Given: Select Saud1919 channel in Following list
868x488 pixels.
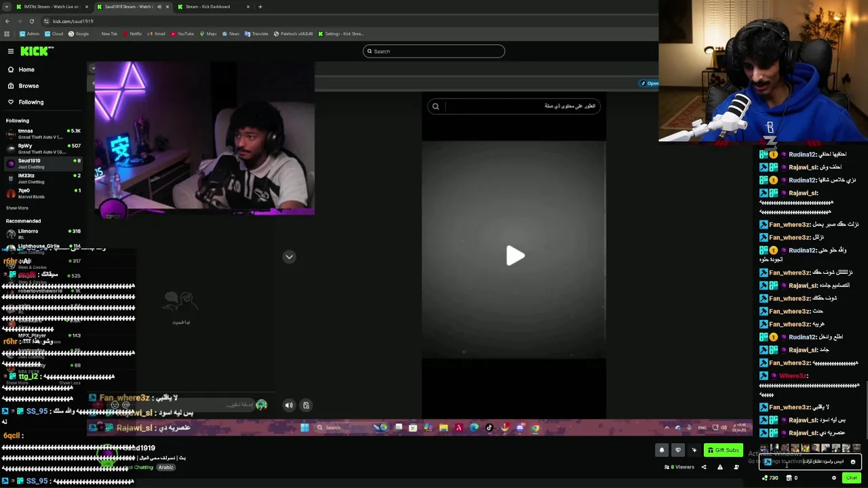Looking at the screenshot, I should coord(42,163).
